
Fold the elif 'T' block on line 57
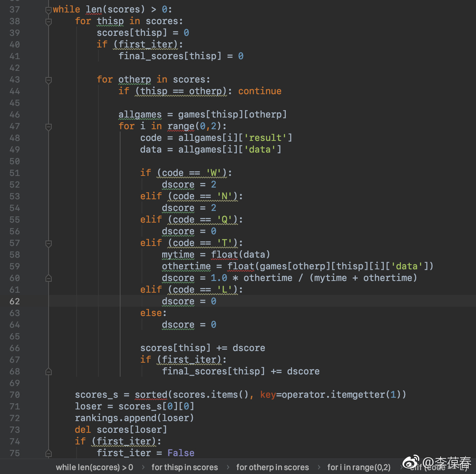coord(49,244)
